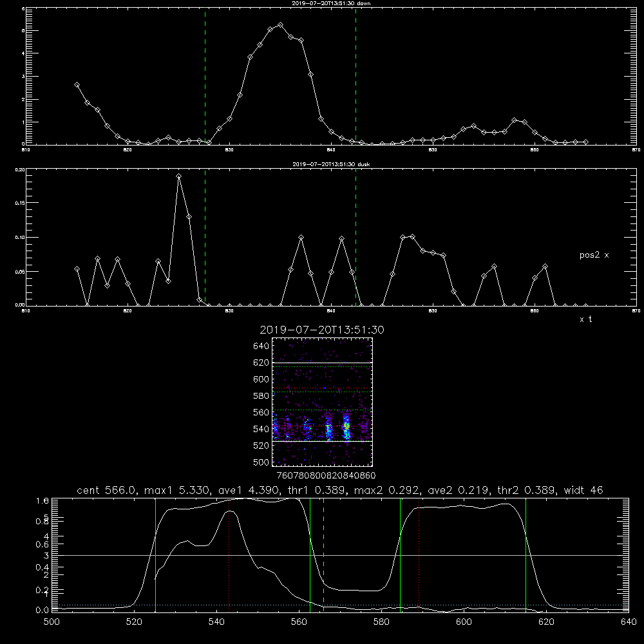
Task: Click the '640' x-axis label of bottom plot
Action: (x=629, y=622)
